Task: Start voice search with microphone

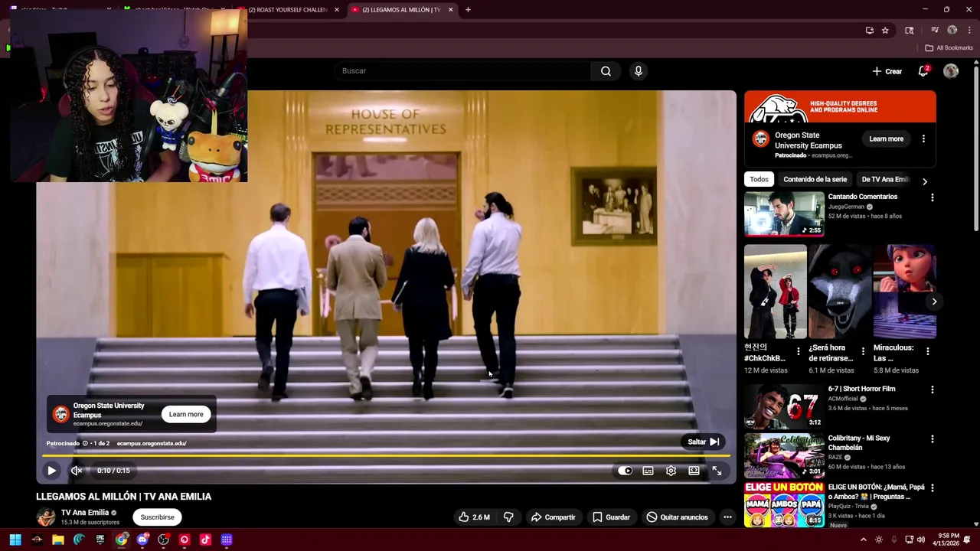Action: tap(639, 71)
